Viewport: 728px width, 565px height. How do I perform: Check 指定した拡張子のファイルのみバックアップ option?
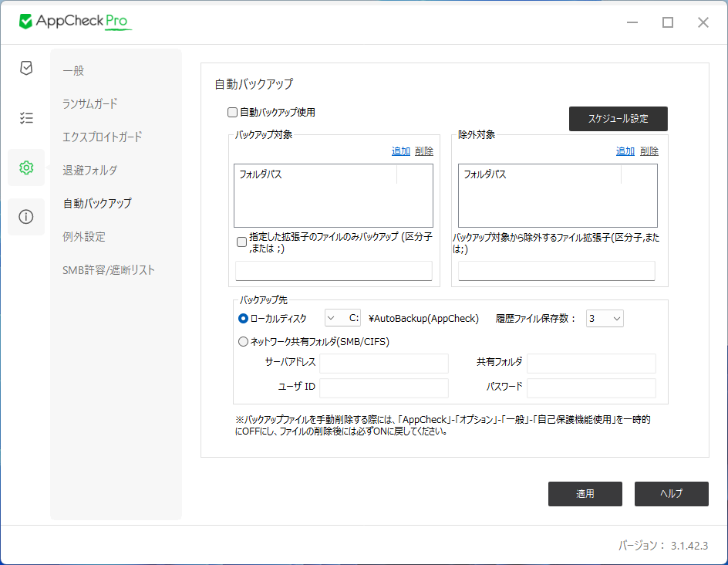coord(243,242)
